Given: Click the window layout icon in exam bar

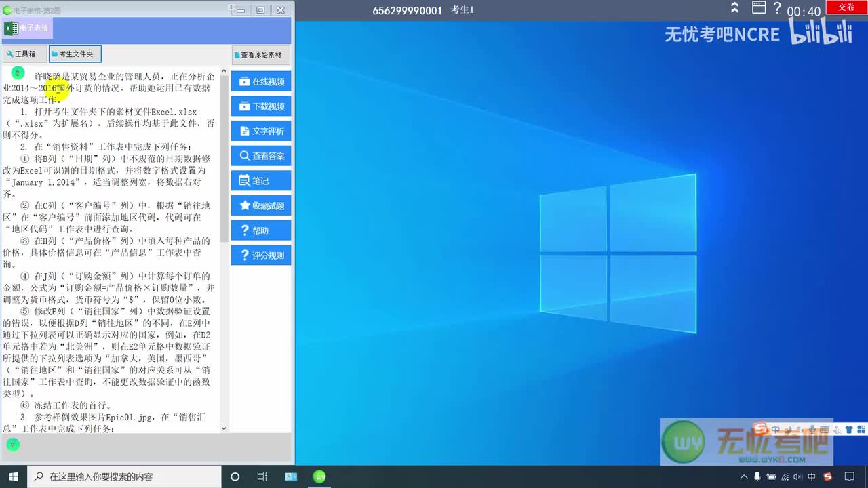Looking at the screenshot, I should click(759, 8).
